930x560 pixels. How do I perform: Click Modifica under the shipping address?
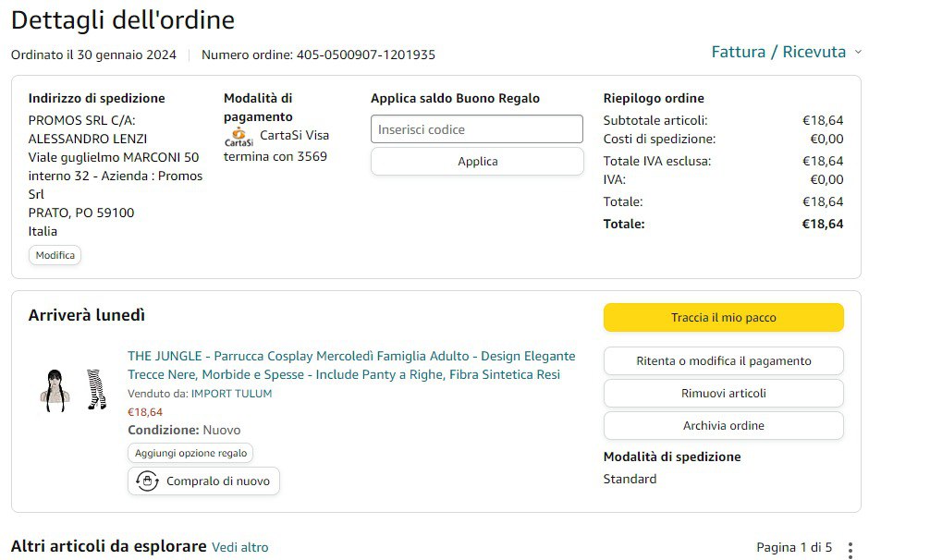(55, 255)
